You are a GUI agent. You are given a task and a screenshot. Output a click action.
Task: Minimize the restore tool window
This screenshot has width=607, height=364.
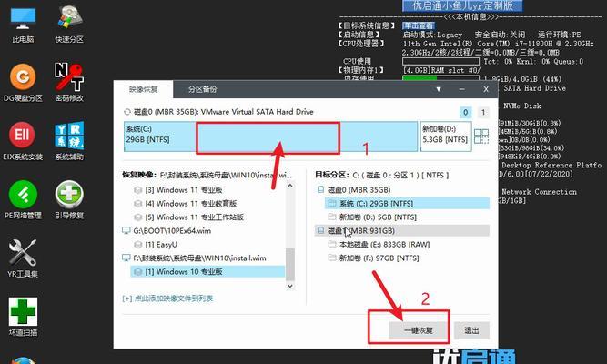click(x=461, y=89)
